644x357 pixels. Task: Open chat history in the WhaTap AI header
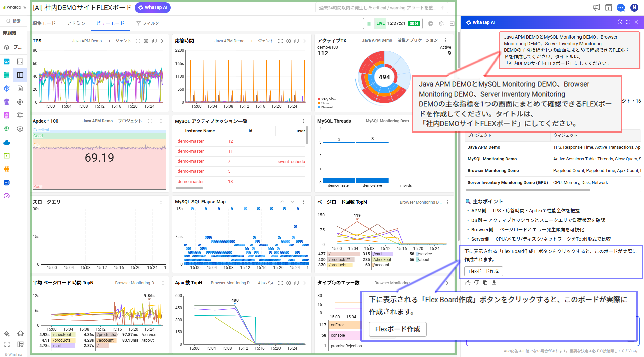[x=620, y=22]
